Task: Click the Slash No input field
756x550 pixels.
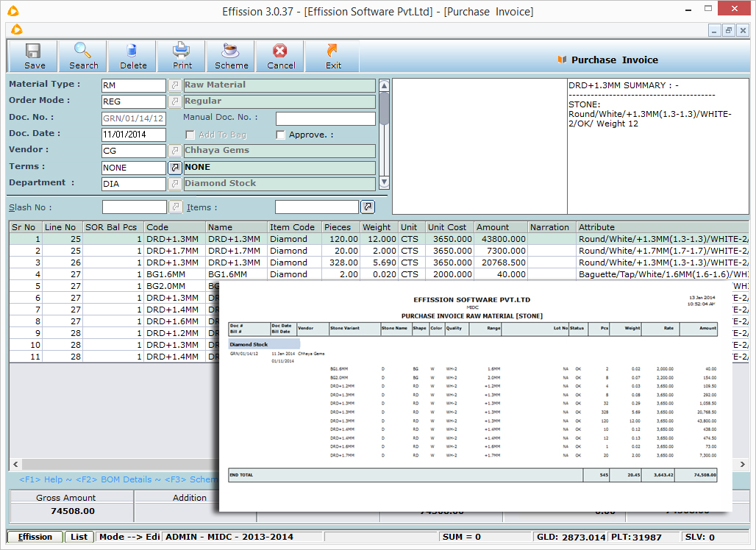Action: [x=135, y=207]
